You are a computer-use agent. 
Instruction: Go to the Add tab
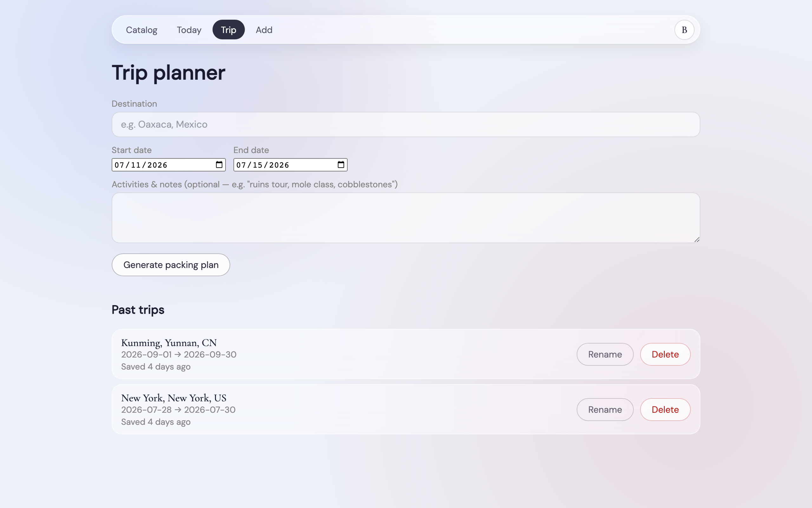[264, 30]
